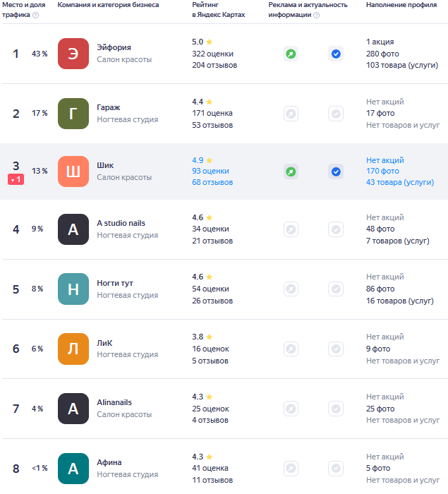This screenshot has height=494, width=448.
Task: Click Шик's green advertising icon
Action: [291, 171]
